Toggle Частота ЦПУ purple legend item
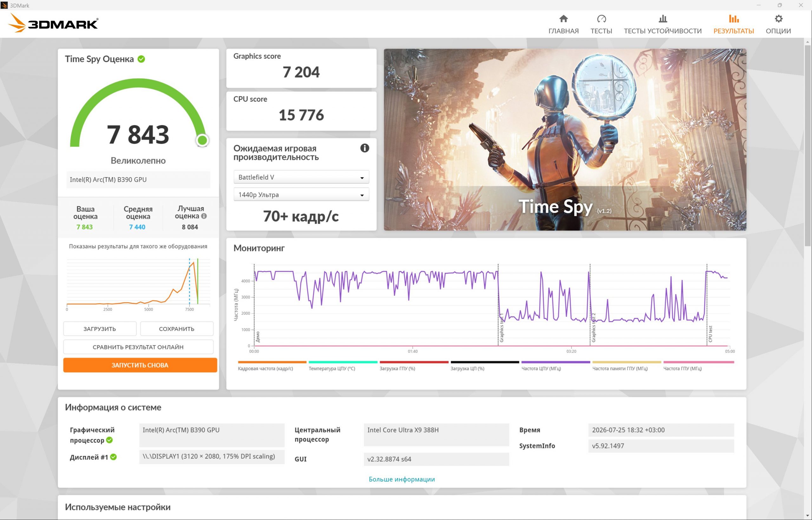 (x=556, y=365)
